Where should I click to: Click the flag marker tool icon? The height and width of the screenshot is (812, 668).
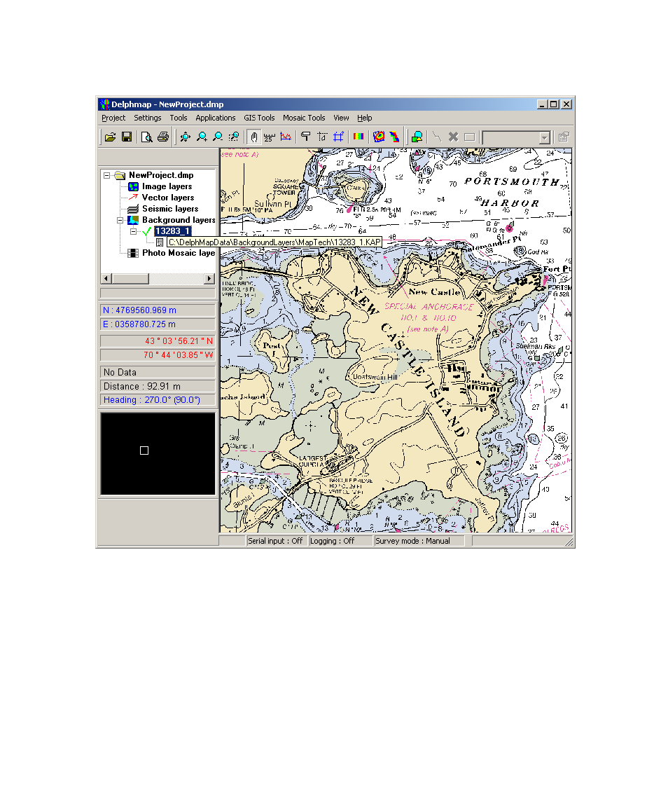point(306,137)
